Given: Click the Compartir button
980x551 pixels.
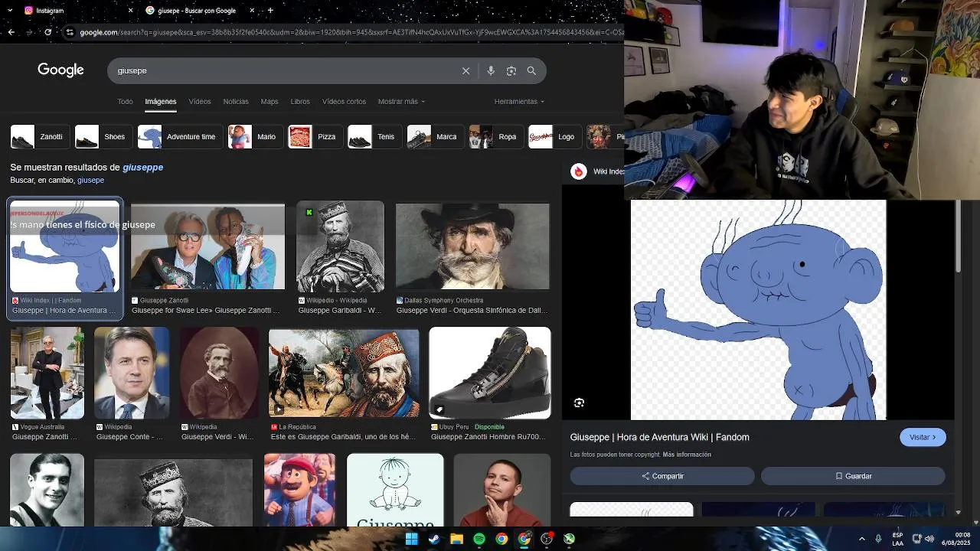Looking at the screenshot, I should 662,476.
